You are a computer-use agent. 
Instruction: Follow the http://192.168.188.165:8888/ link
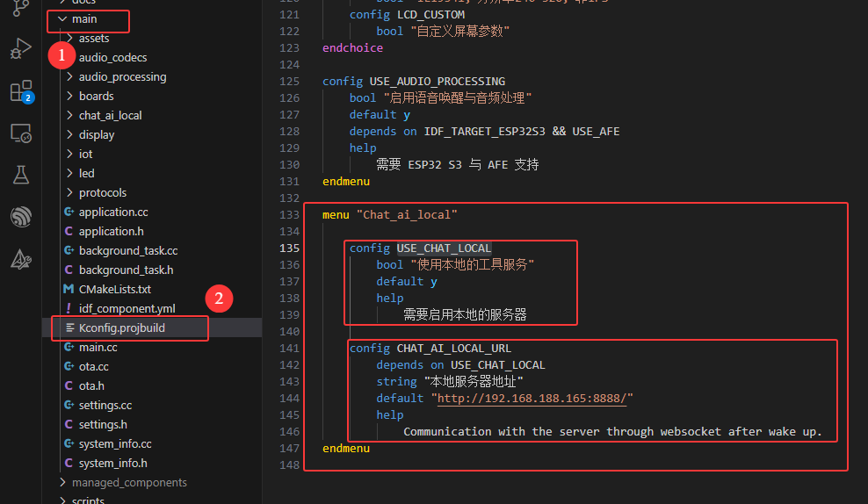[534, 399]
